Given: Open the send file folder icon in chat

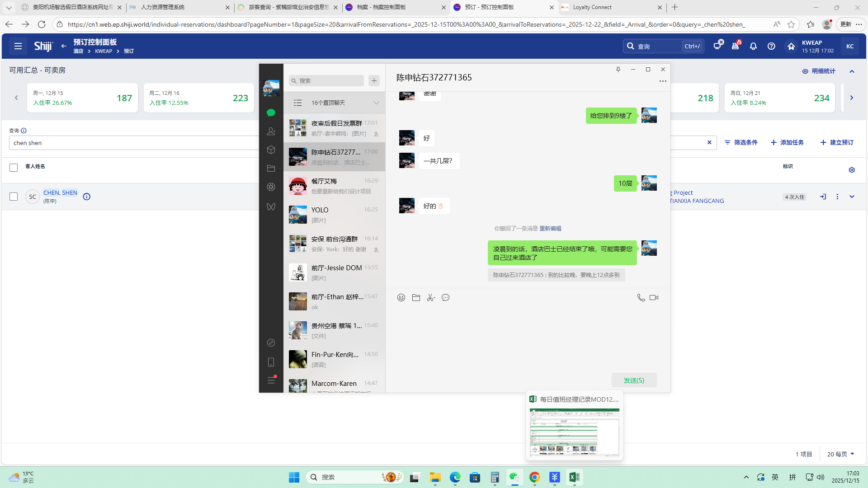Looking at the screenshot, I should [x=416, y=297].
